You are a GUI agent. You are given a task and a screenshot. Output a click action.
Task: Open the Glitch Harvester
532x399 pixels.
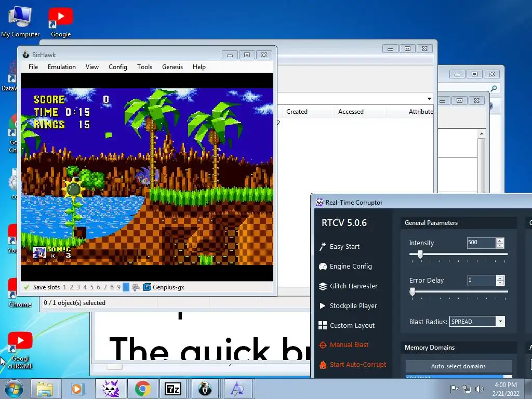pyautogui.click(x=348, y=286)
